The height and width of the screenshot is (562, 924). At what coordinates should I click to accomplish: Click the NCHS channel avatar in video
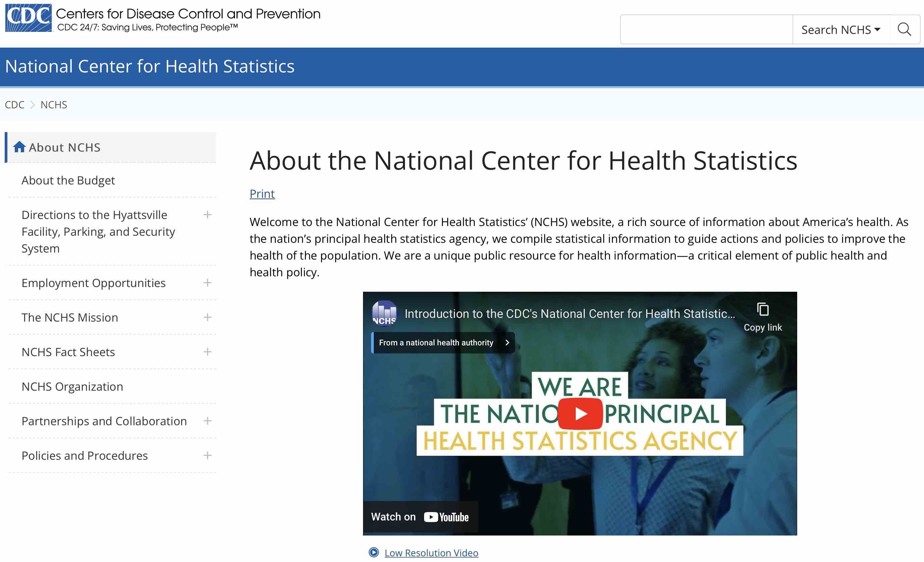[384, 313]
